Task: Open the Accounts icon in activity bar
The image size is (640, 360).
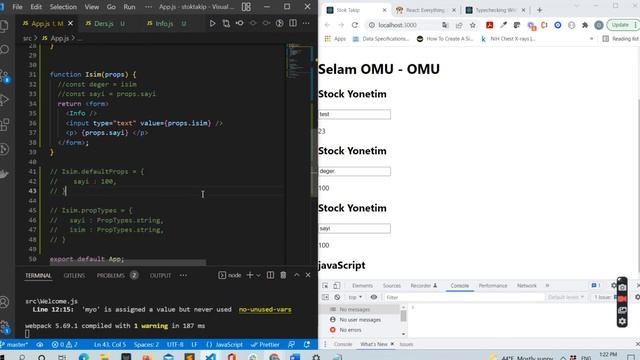Action: (4, 302)
